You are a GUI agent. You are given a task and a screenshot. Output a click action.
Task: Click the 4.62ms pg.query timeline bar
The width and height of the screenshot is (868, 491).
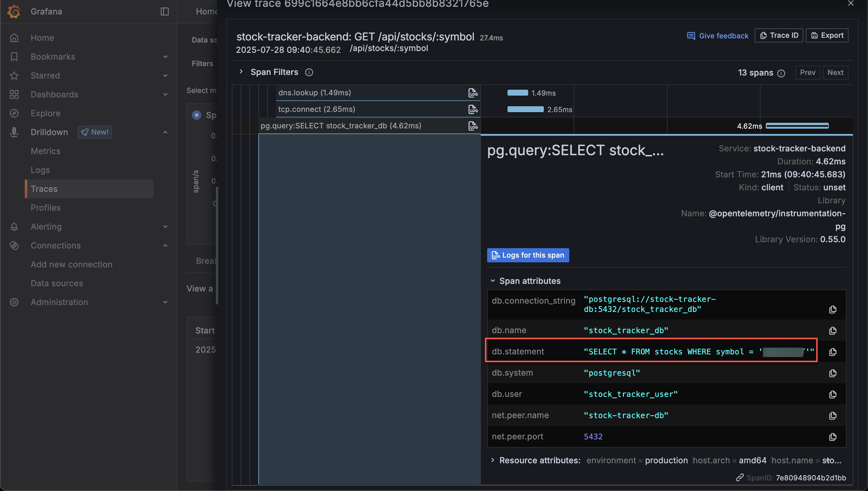click(797, 126)
